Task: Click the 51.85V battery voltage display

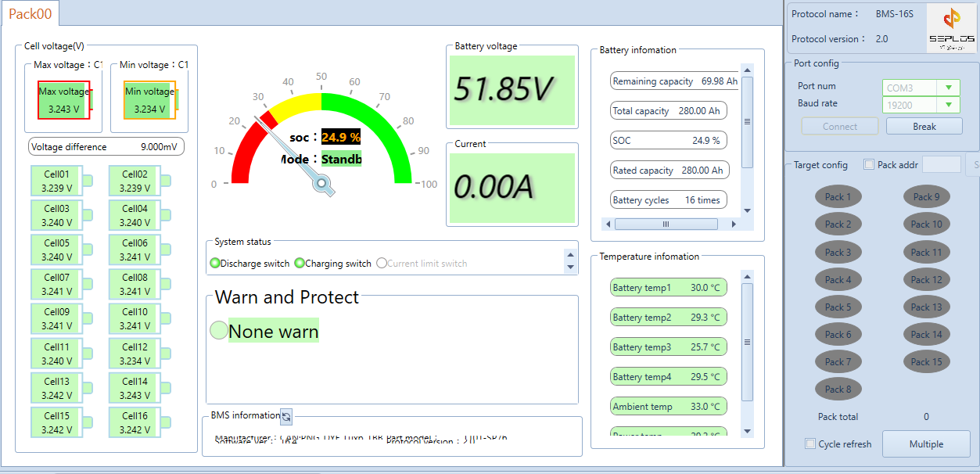Action: click(x=512, y=90)
